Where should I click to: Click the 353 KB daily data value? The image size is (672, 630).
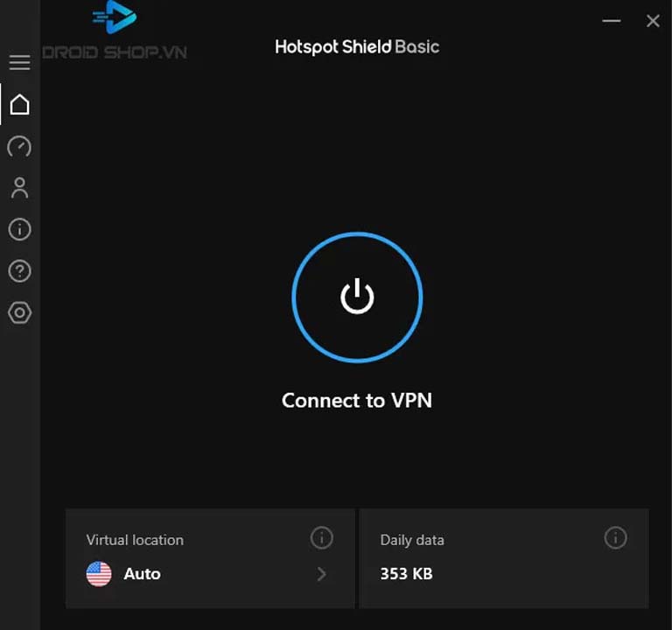406,574
